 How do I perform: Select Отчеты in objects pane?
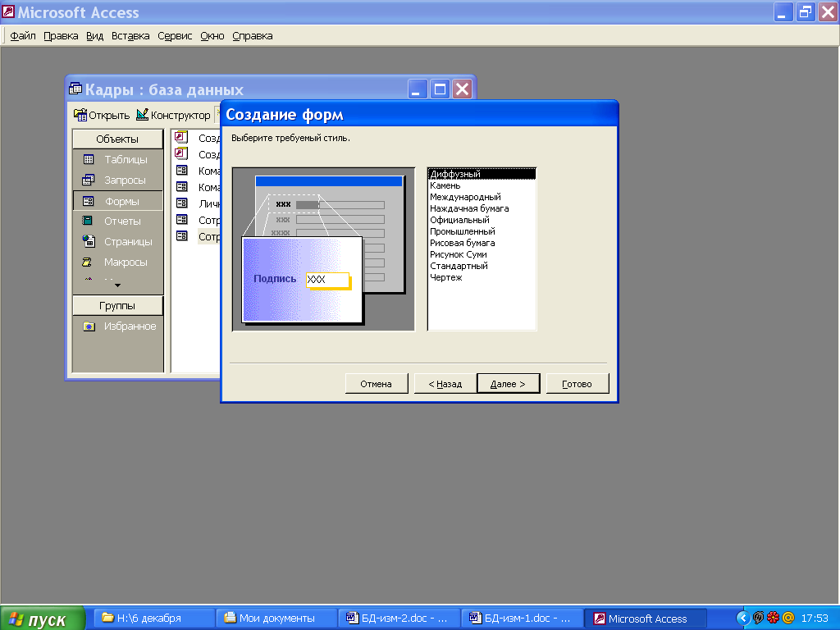(117, 221)
